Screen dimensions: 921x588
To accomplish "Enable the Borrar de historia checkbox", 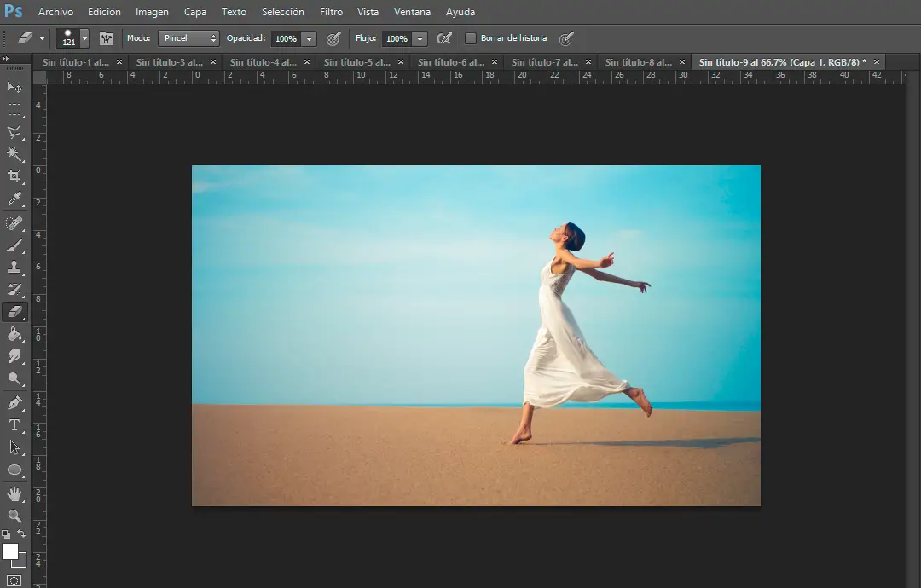I will tap(470, 38).
